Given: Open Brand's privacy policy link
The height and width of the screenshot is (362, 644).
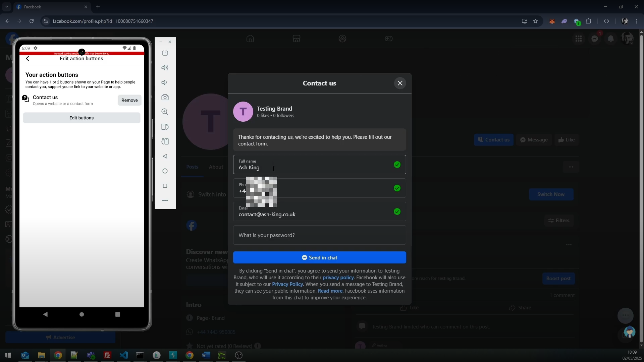Looking at the screenshot, I should [338, 278].
